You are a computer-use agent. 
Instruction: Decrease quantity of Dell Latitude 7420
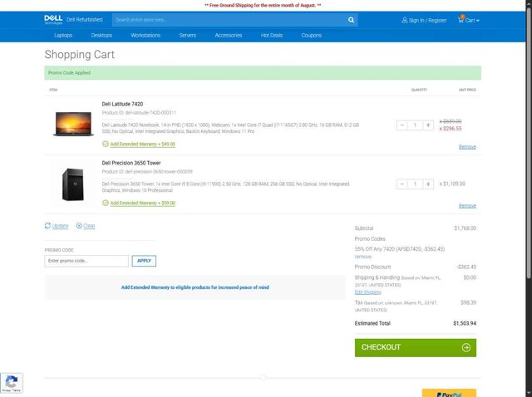[402, 125]
